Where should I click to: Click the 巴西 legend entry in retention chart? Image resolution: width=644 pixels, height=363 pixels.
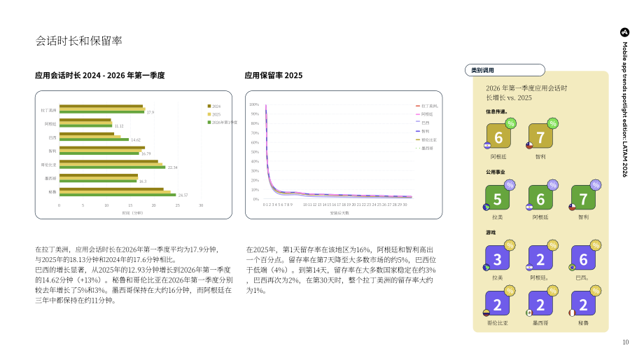pyautogui.click(x=423, y=123)
